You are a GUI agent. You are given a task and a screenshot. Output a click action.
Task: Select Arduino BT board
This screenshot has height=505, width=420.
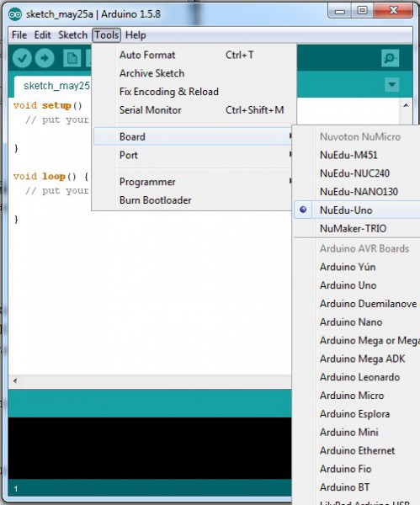357,487
